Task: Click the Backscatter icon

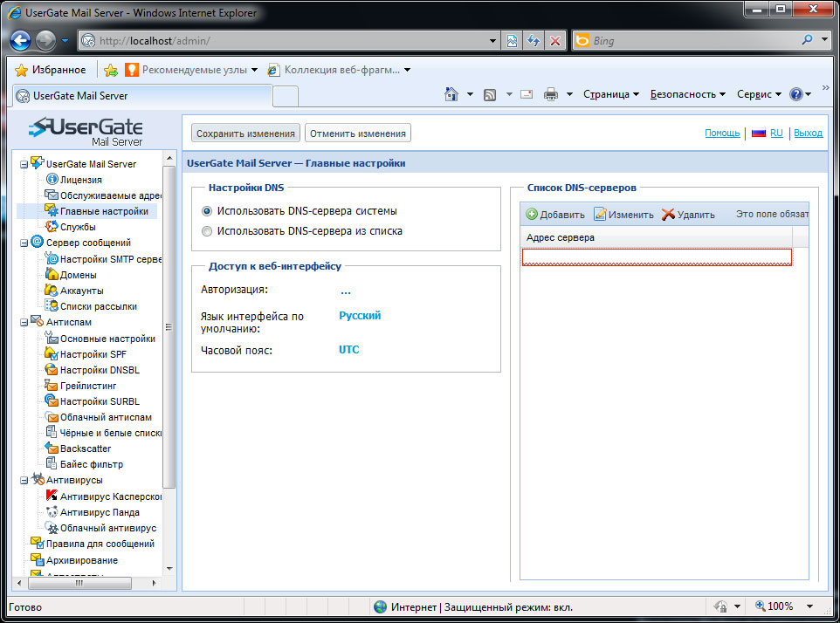Action: [52, 448]
